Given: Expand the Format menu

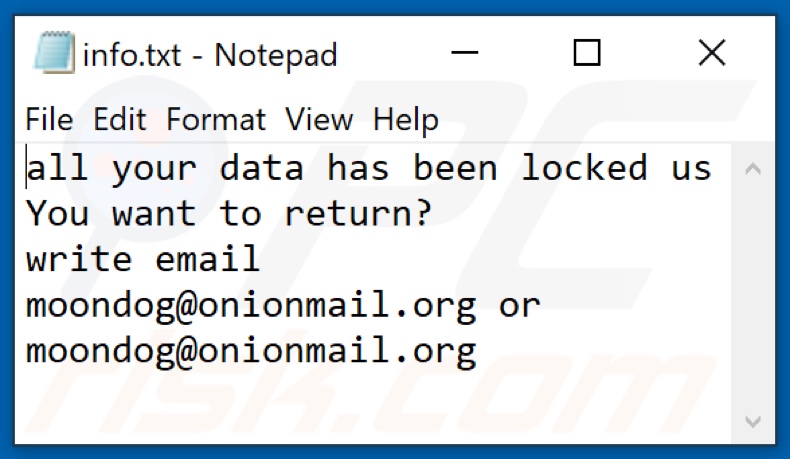Looking at the screenshot, I should (x=216, y=120).
